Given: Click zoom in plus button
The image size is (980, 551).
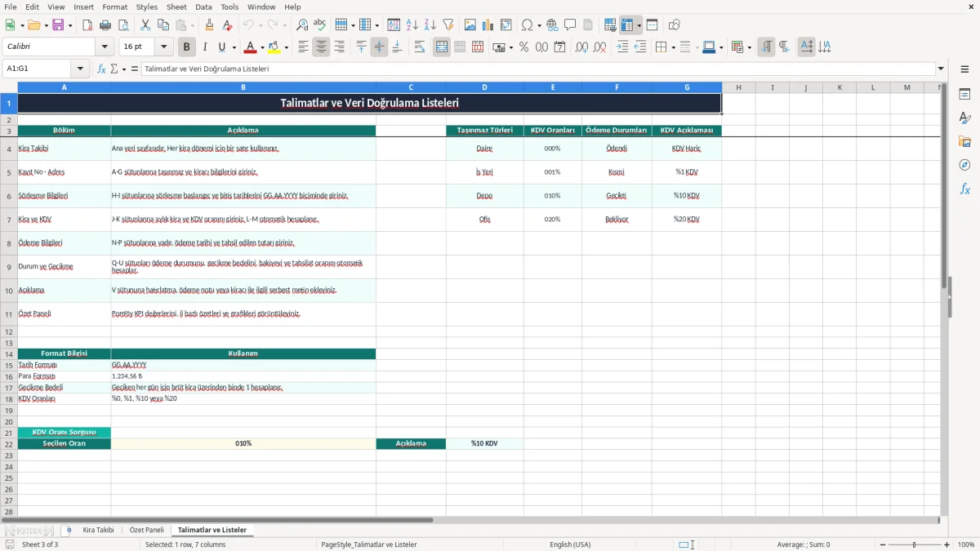Looking at the screenshot, I should pos(947,544).
